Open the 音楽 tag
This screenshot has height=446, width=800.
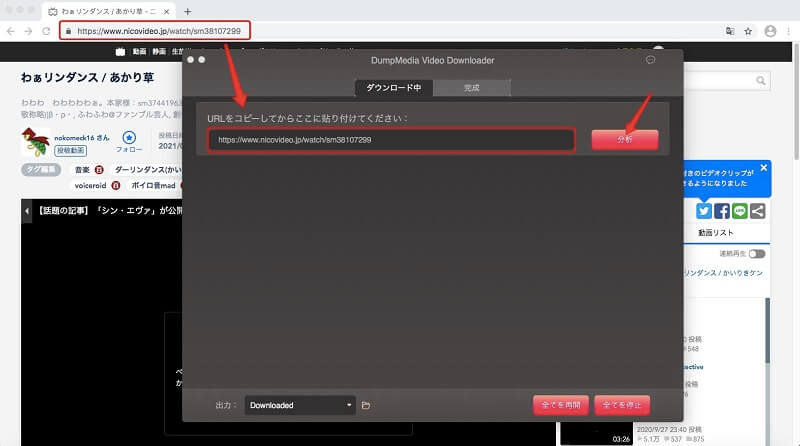[82, 169]
